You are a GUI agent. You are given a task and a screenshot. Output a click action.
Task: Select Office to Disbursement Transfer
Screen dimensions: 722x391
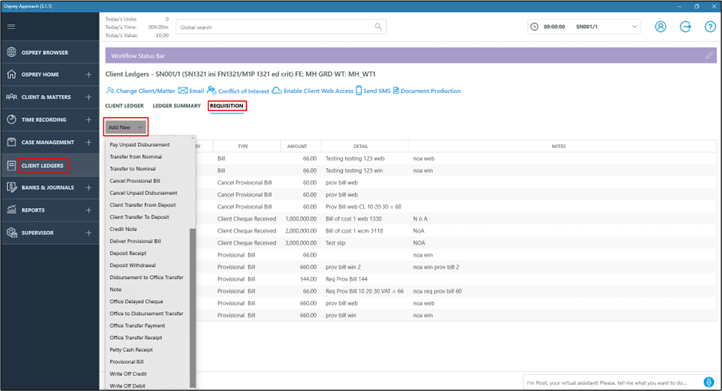(x=146, y=313)
